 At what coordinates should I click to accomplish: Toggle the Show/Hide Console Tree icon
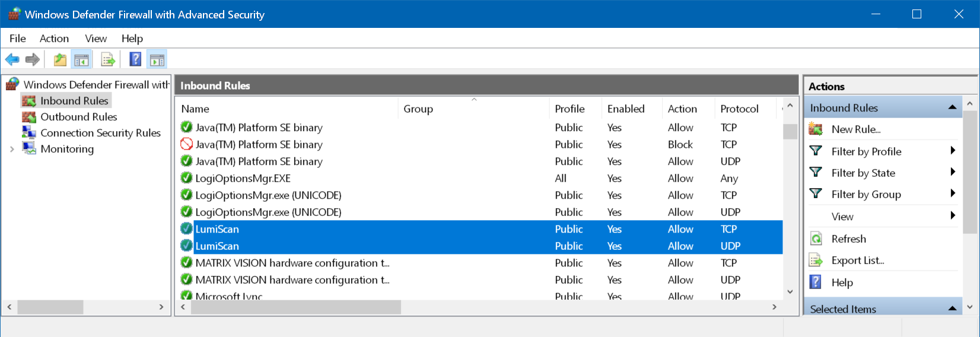point(81,59)
